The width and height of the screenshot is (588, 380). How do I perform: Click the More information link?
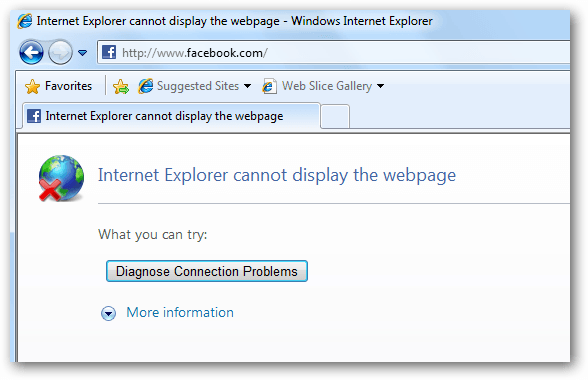180,312
